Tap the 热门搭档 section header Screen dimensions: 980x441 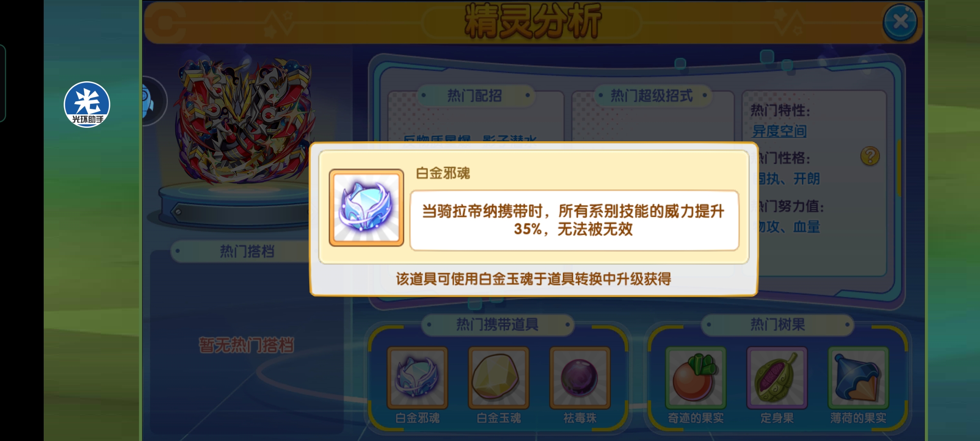coord(247,251)
